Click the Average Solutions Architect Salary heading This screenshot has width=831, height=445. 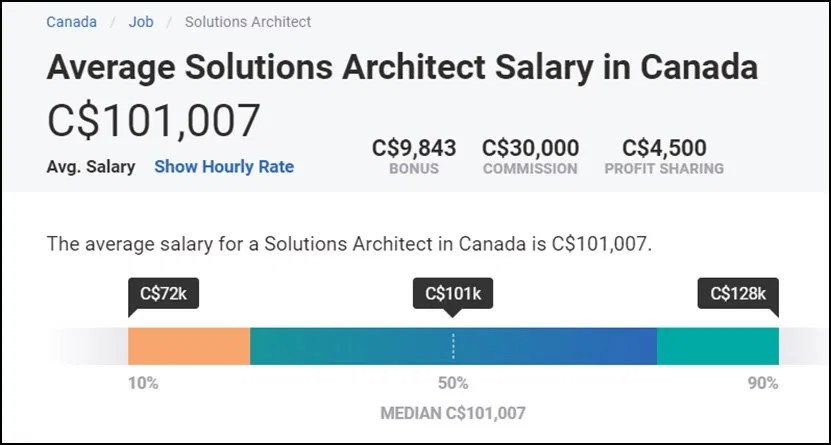pos(402,67)
